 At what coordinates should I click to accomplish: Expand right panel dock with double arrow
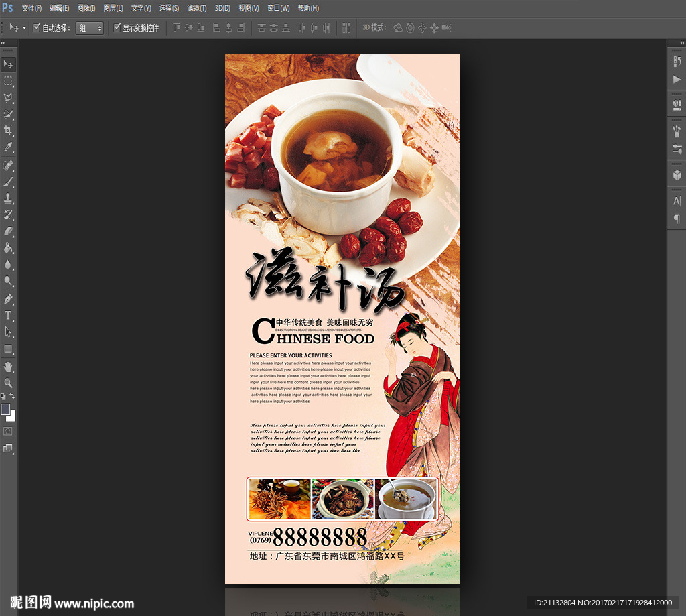683,43
